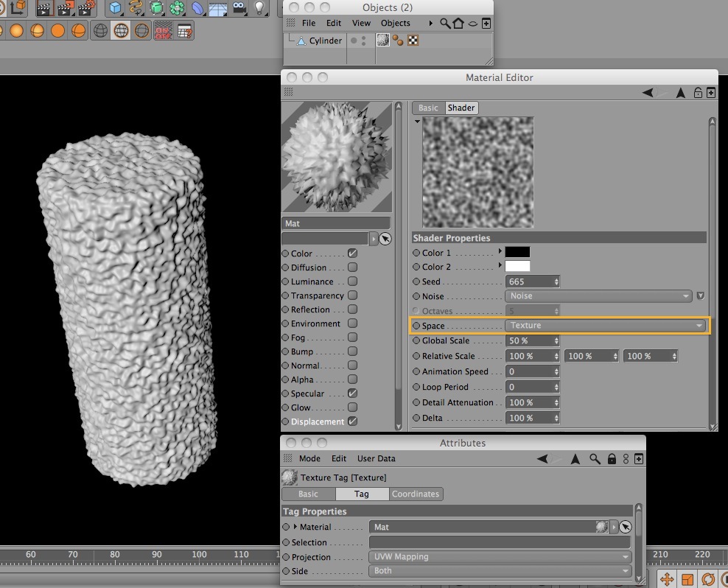Switch to the Coordinates tab in Attributes

(x=416, y=494)
